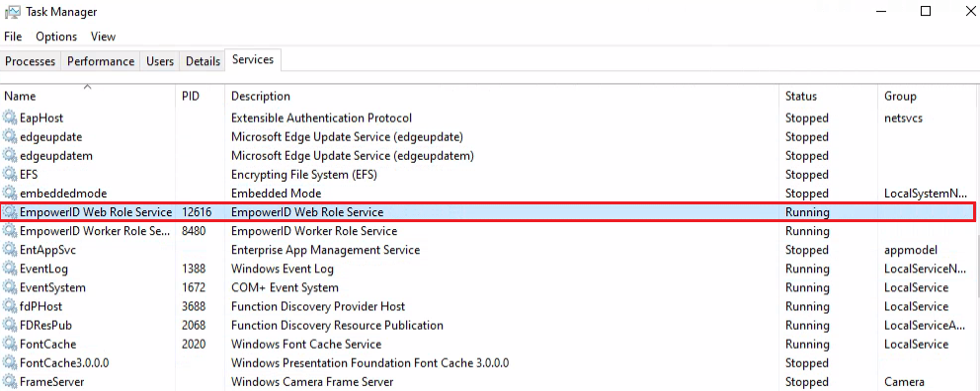This screenshot has height=391, width=980.
Task: Select the FontCache service name
Action: tap(48, 345)
